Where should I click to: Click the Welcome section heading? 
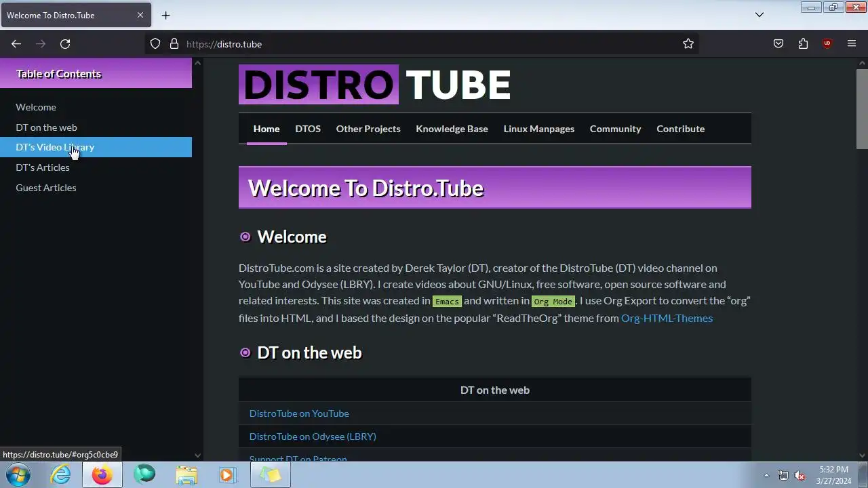click(x=292, y=237)
